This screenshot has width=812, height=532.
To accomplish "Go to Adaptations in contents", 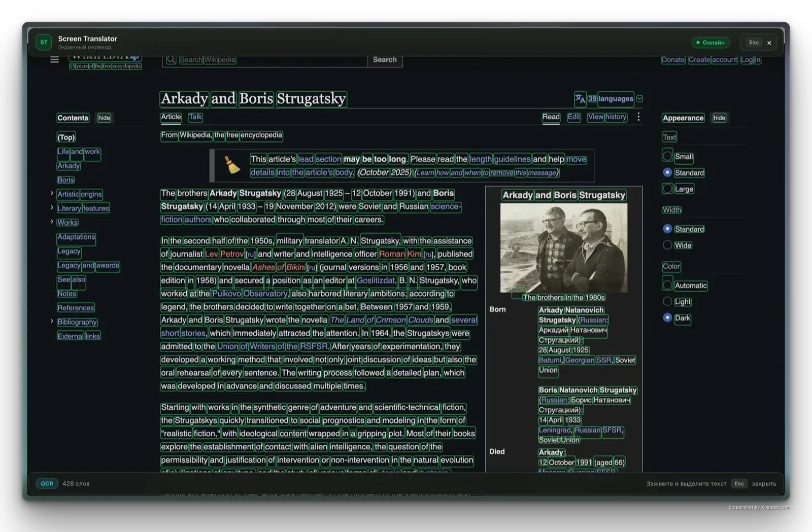I will point(76,237).
